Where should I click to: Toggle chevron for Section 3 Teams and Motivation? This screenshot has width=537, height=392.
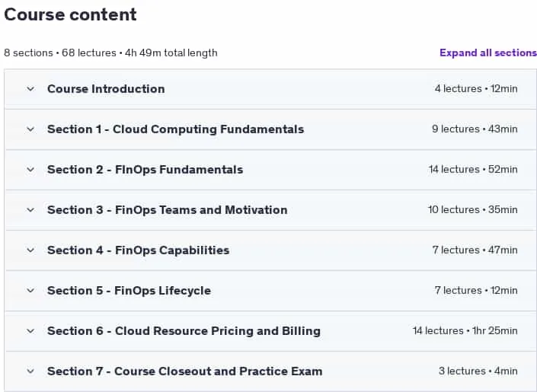click(30, 210)
